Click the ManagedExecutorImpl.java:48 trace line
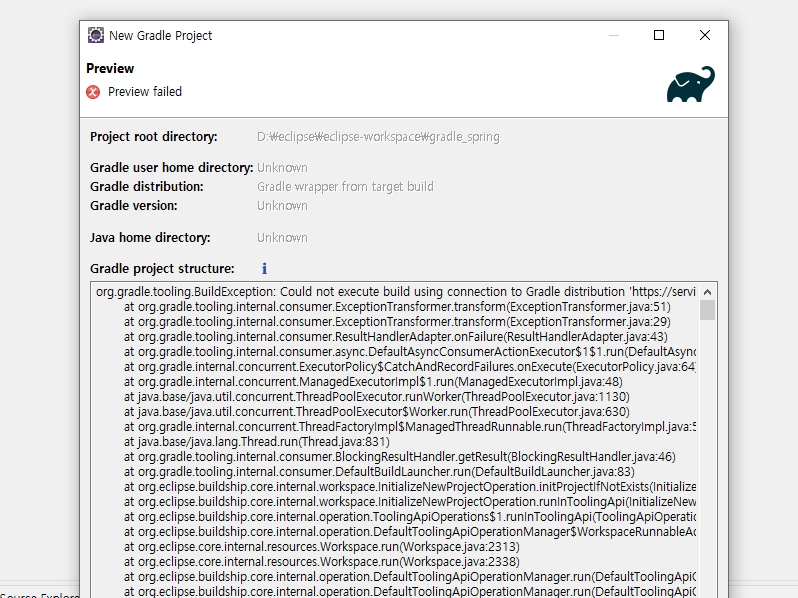Image resolution: width=798 pixels, height=598 pixels. pos(373,382)
